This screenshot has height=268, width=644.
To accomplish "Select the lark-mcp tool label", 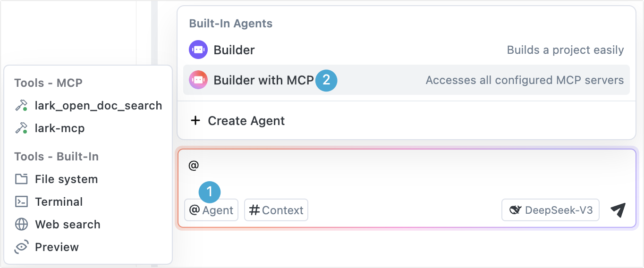I will pos(59,128).
